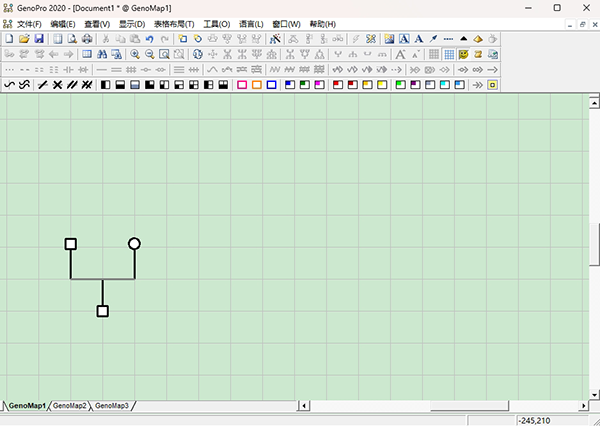Pick the blue border color swatch

[x=271, y=85]
